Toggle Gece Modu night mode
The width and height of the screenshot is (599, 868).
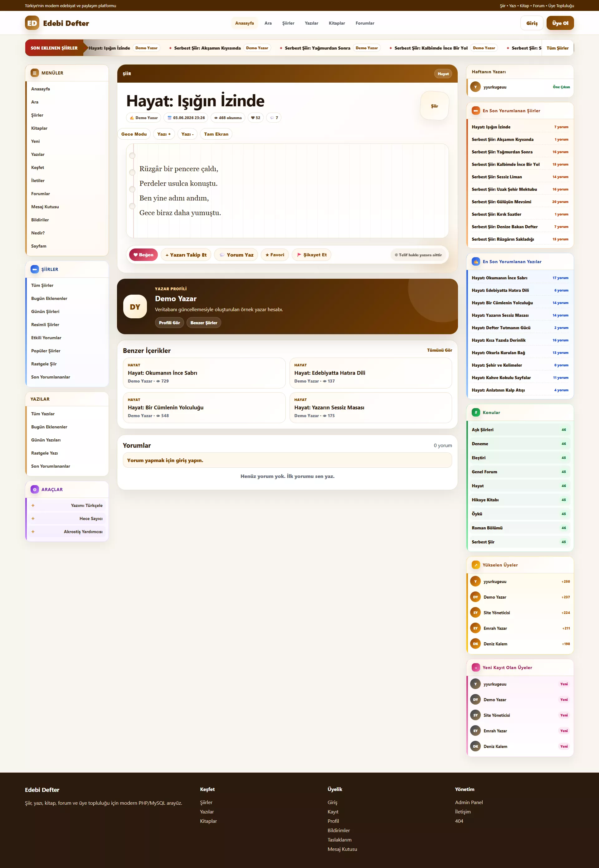click(x=134, y=134)
